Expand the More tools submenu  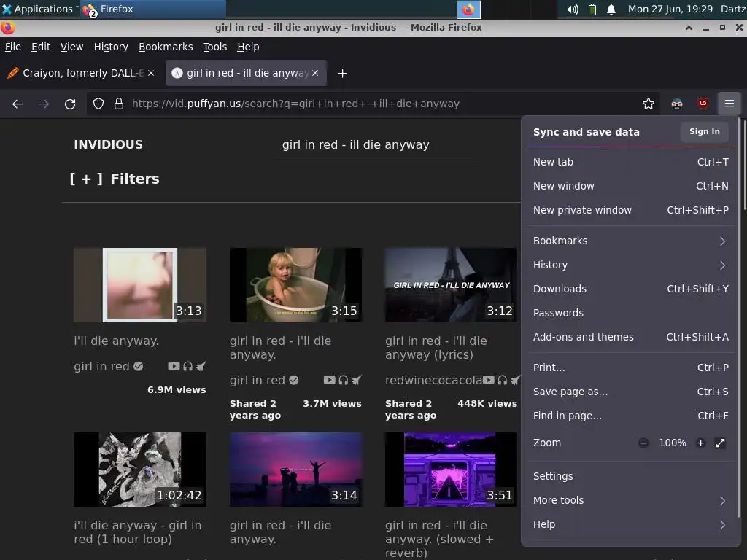coord(630,500)
